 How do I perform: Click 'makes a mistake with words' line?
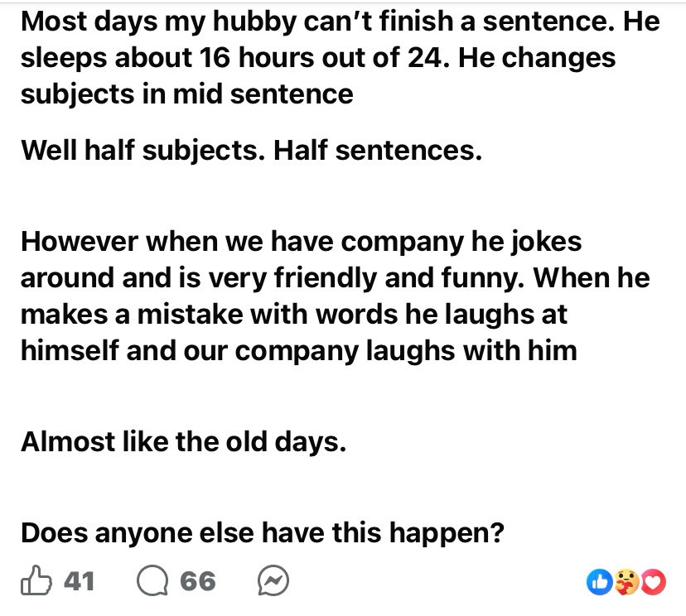294,314
